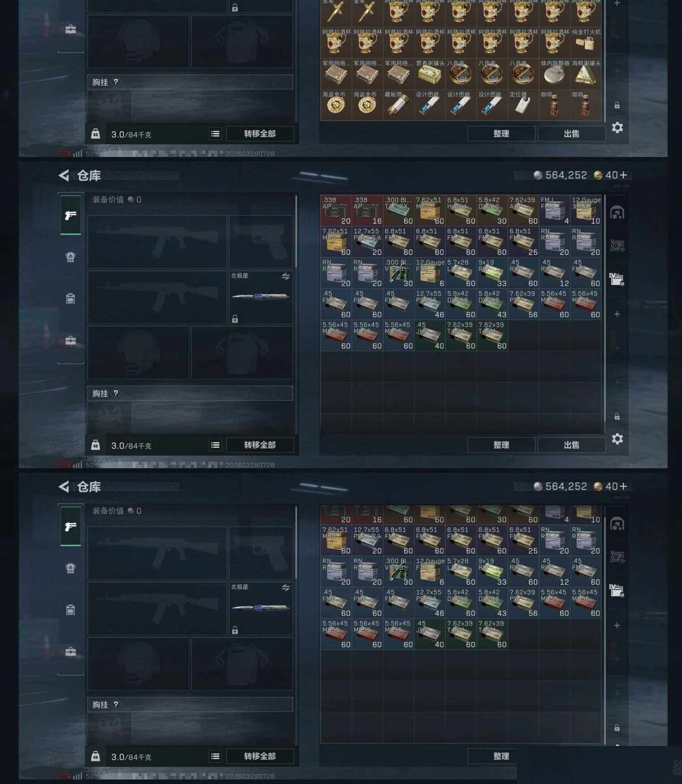Select the 纯金打火机 gold lighter item
This screenshot has width=682, height=784.
pos(586,42)
